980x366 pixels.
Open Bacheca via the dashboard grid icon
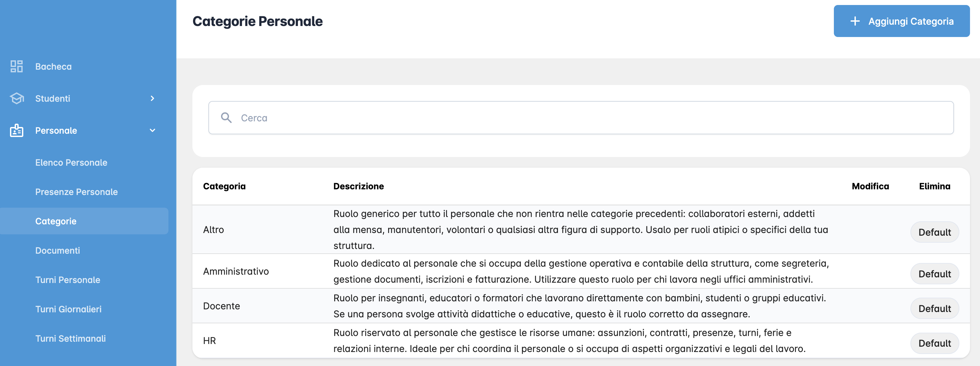(x=16, y=66)
